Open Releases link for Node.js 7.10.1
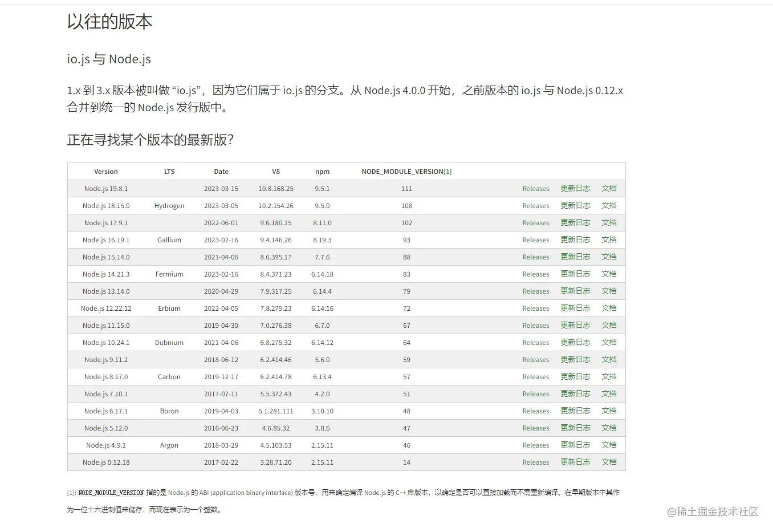 535,394
